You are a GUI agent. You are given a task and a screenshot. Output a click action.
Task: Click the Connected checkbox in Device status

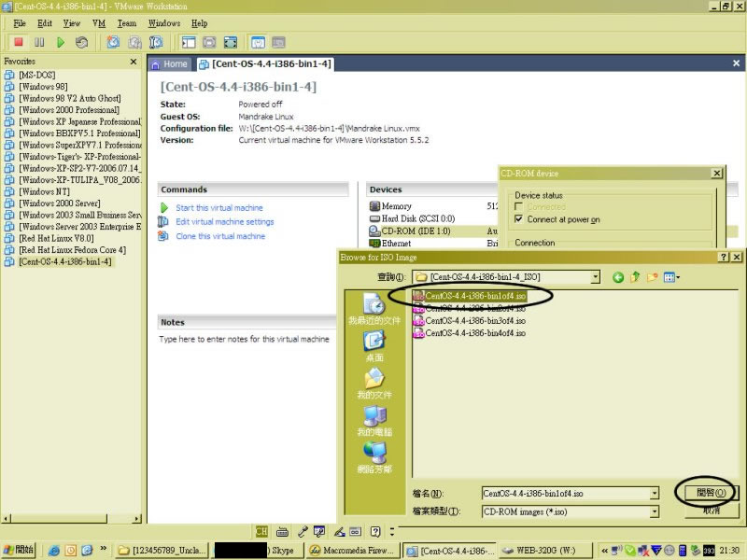point(519,206)
